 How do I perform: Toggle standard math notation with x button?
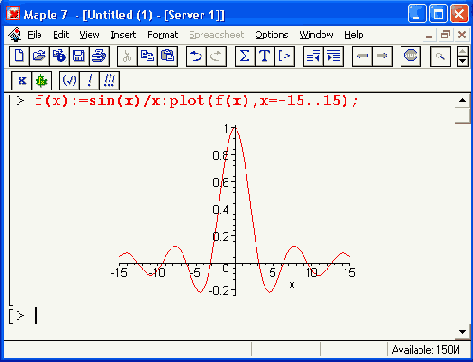(x=22, y=81)
